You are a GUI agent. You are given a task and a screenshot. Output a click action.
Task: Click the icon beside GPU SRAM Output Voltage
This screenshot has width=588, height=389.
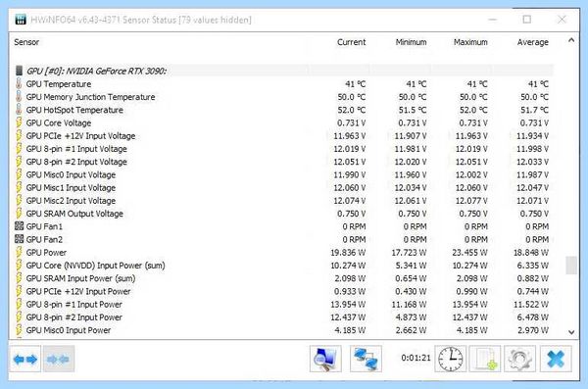[19, 213]
